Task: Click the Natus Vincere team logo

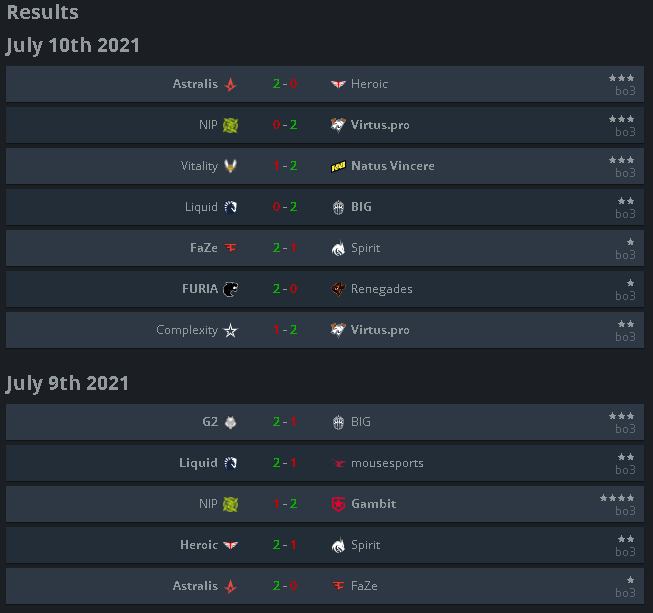Action: coord(338,167)
